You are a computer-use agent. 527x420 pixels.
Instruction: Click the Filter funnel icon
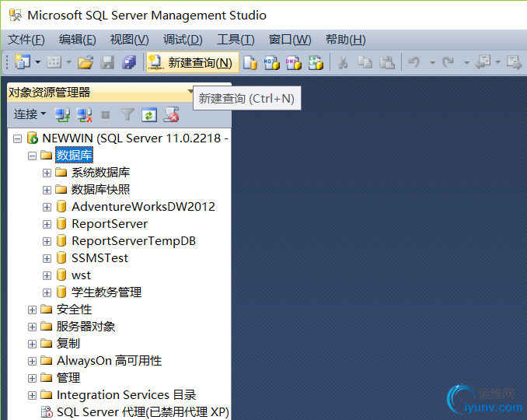coord(127,115)
